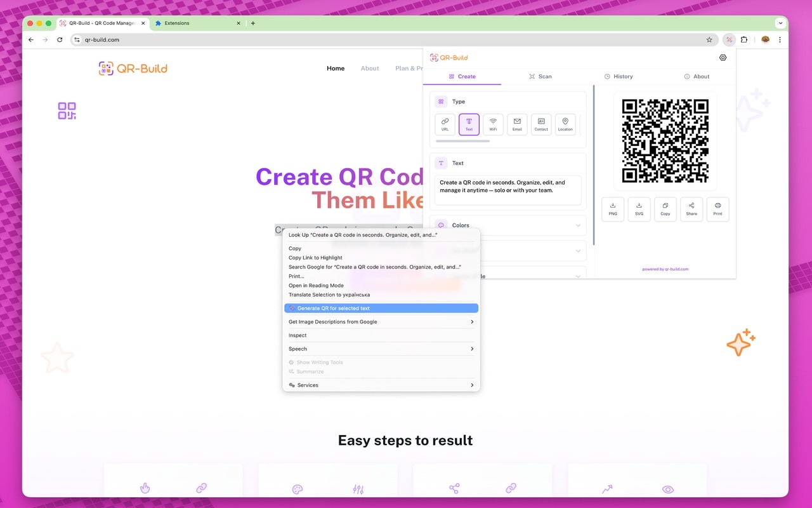Image resolution: width=812 pixels, height=508 pixels.
Task: Share the generated QR code
Action: point(691,209)
